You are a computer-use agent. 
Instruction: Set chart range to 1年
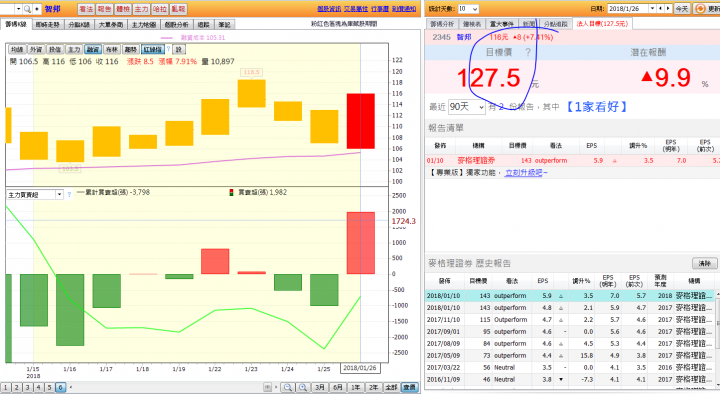click(x=356, y=387)
